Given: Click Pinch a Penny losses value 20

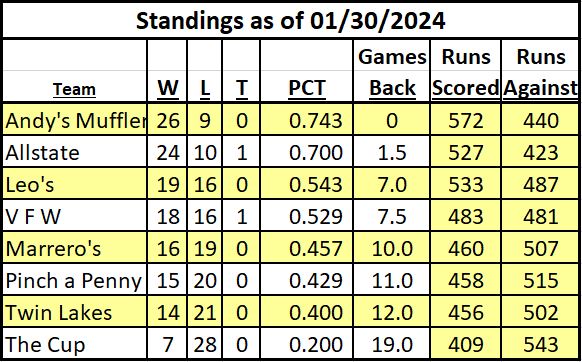Looking at the screenshot, I should (x=205, y=280).
